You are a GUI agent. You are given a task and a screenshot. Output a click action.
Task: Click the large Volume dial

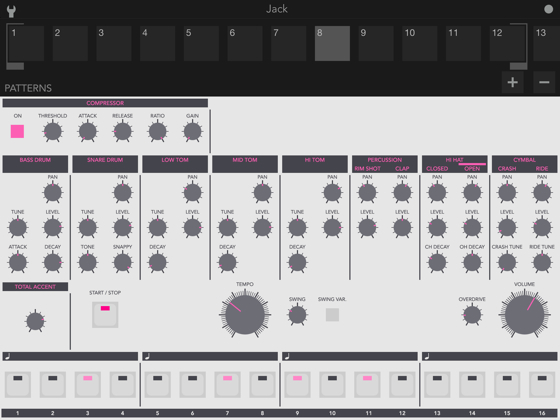coord(524,315)
